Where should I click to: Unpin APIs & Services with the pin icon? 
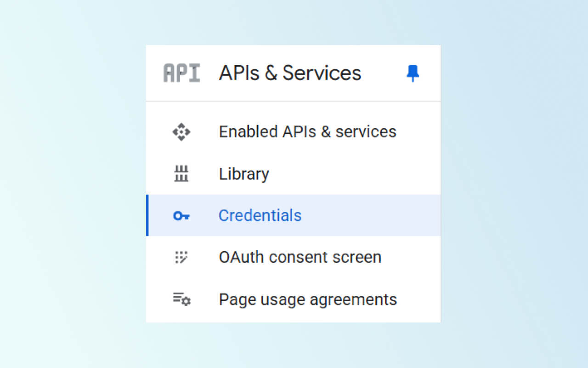(413, 73)
